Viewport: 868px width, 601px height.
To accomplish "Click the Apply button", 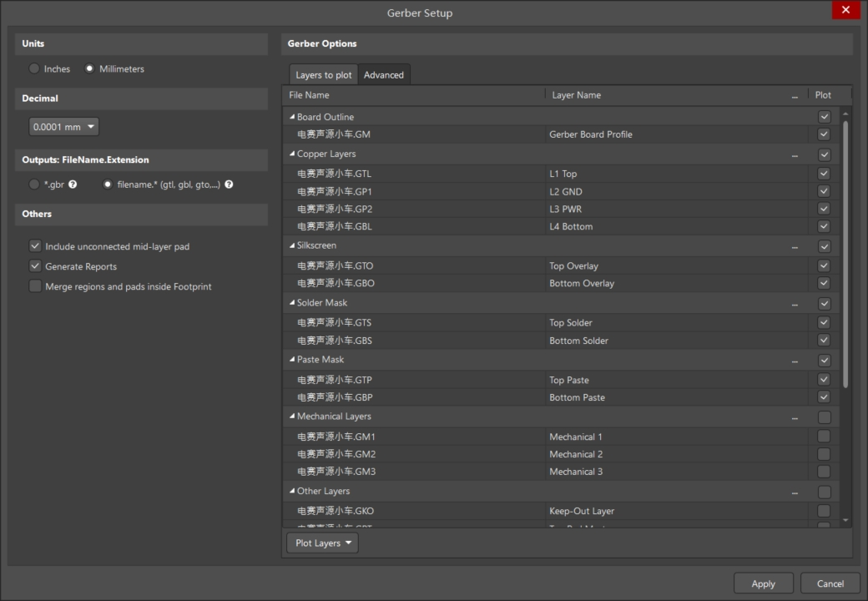I will (763, 583).
